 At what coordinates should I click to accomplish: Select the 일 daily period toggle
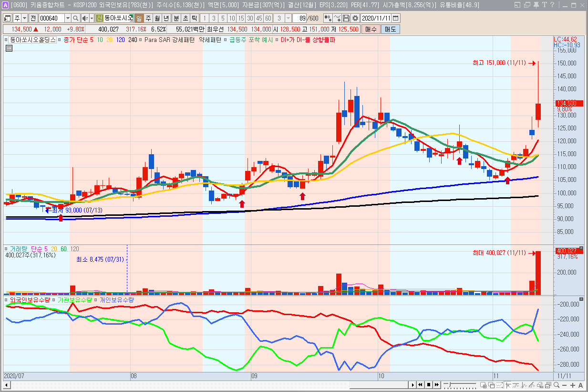click(139, 18)
